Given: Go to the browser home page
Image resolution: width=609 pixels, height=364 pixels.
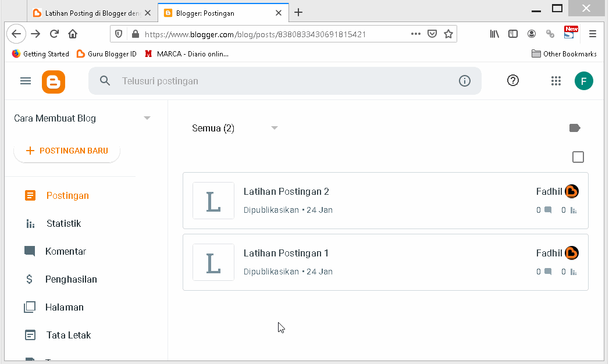Looking at the screenshot, I should coord(73,34).
